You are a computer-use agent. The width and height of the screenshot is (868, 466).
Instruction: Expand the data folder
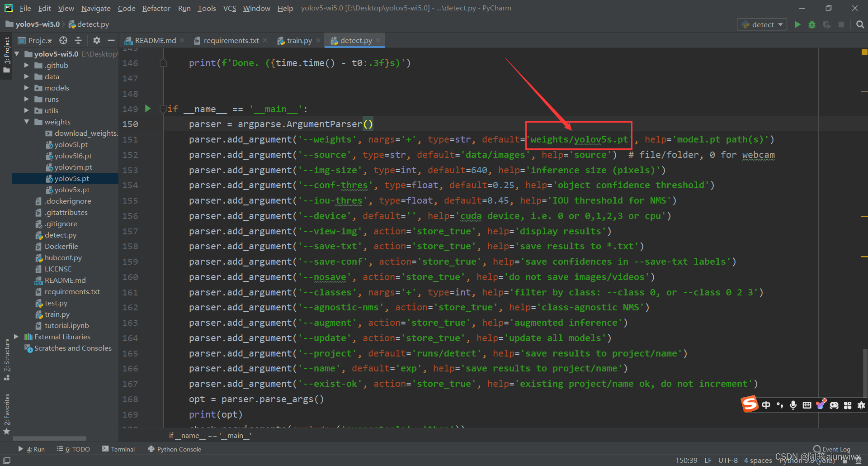26,76
